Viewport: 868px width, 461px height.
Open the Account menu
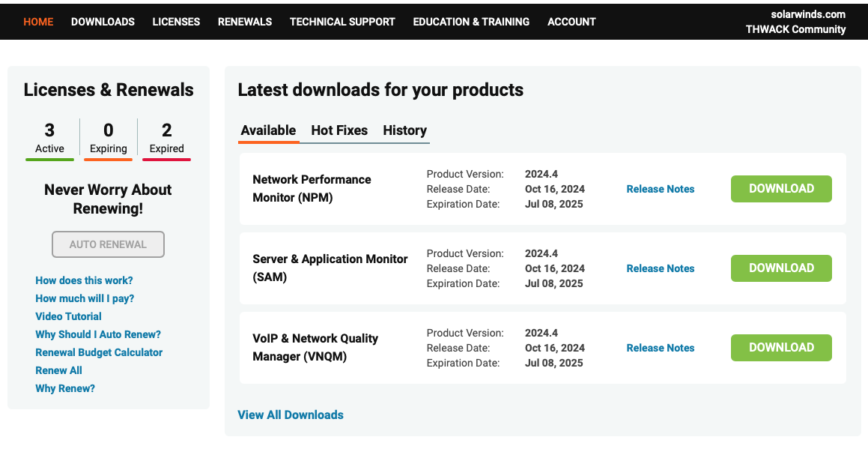[x=571, y=22]
